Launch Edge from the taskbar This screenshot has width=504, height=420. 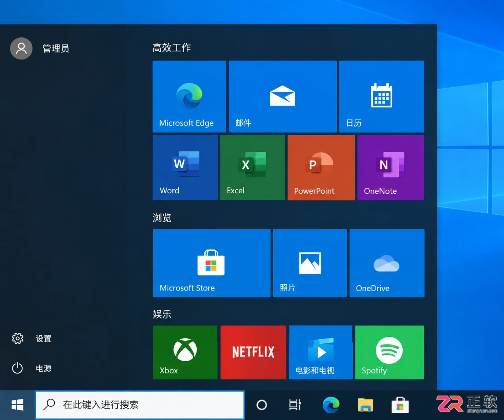click(x=331, y=405)
